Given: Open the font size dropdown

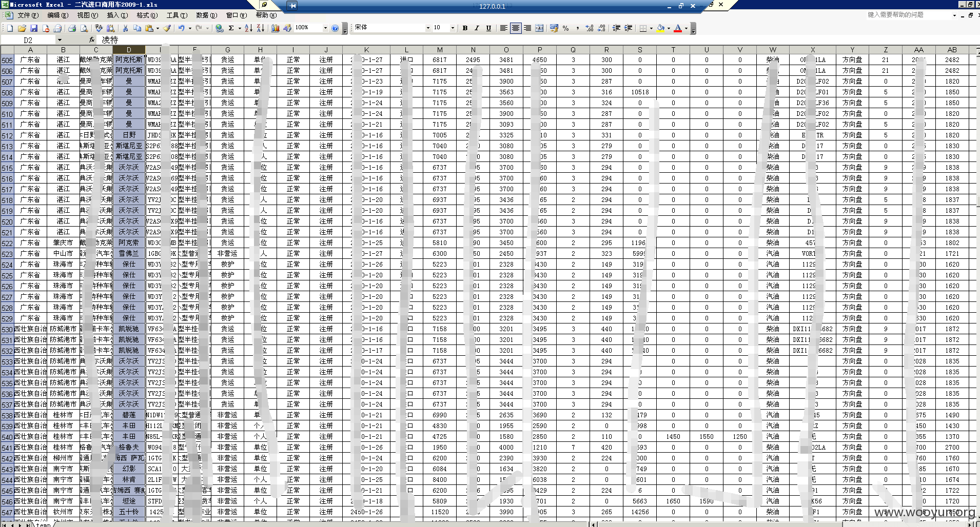Looking at the screenshot, I should point(453,28).
